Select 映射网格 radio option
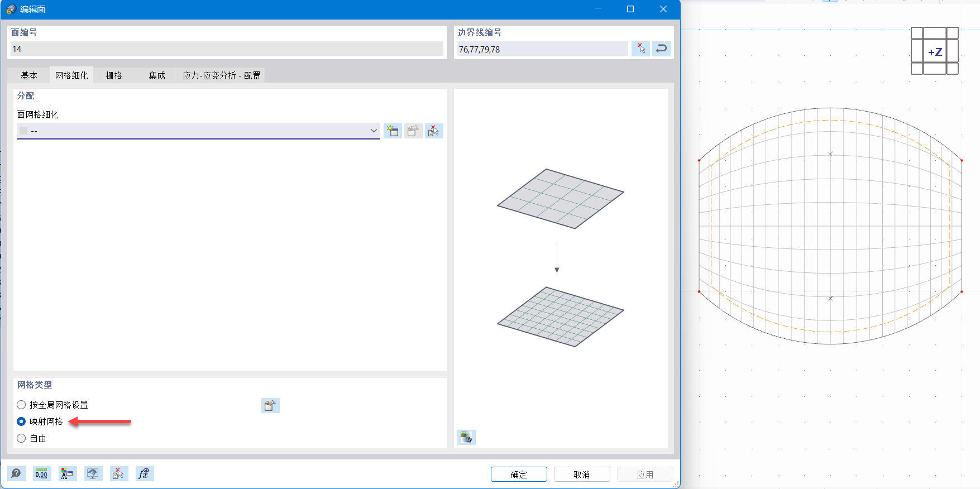This screenshot has height=489, width=980. click(x=21, y=421)
